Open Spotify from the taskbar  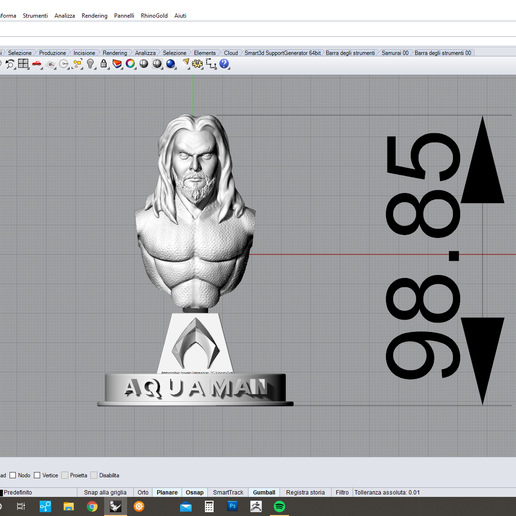[279, 507]
